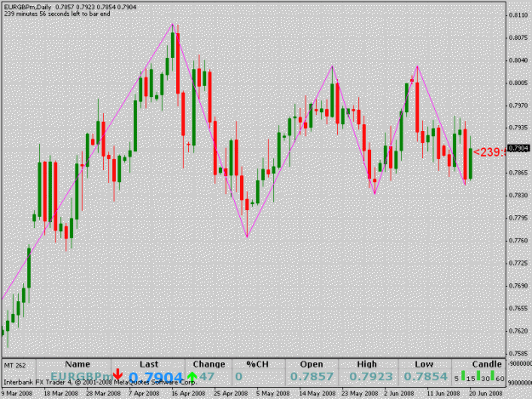Image resolution: width=532 pixels, height=399 pixels.
Task: Click the 0.7620 price axis label
Action: click(518, 331)
